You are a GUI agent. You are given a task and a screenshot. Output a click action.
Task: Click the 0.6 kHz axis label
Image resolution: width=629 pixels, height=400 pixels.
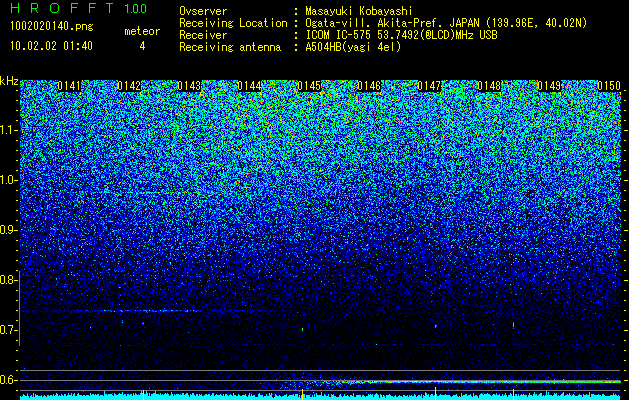pos(8,380)
